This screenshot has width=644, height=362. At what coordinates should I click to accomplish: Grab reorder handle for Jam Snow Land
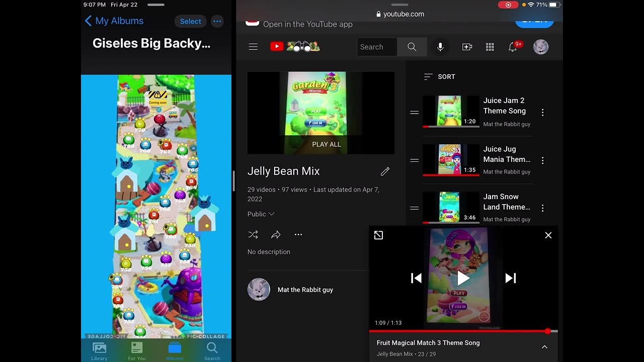(x=415, y=208)
